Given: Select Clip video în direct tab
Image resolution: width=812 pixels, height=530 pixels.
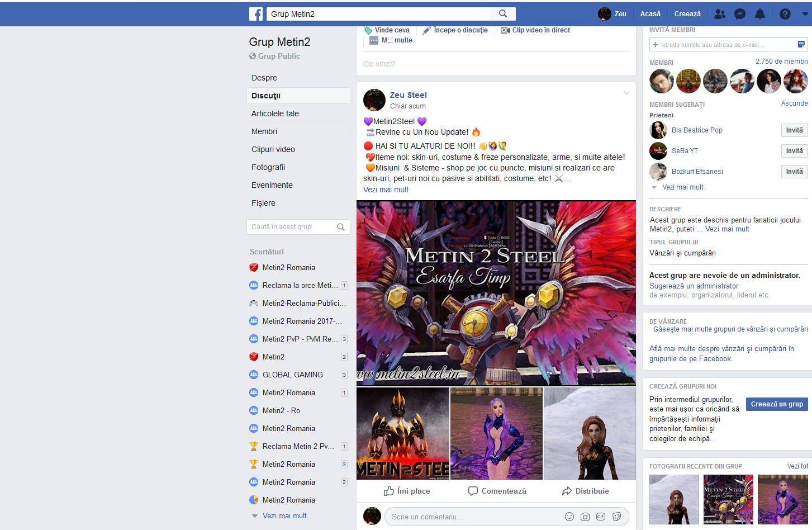Looking at the screenshot, I should 535,30.
